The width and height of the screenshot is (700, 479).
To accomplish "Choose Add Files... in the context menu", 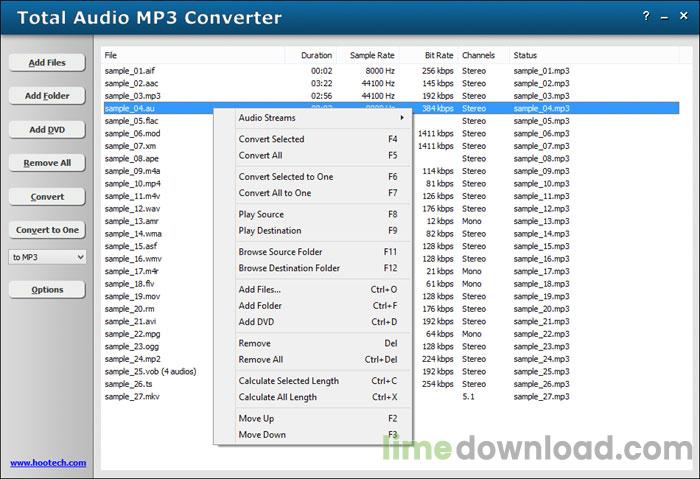I will tap(321, 289).
